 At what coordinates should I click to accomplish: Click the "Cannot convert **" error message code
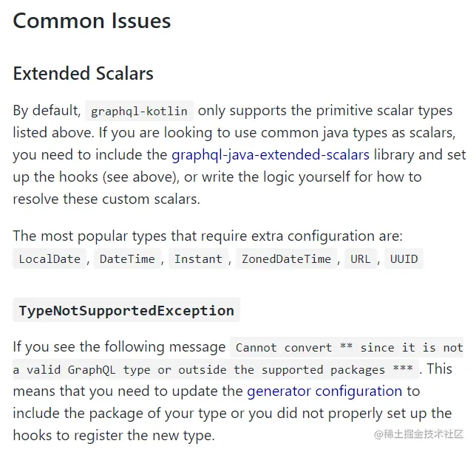pyautogui.click(x=347, y=347)
